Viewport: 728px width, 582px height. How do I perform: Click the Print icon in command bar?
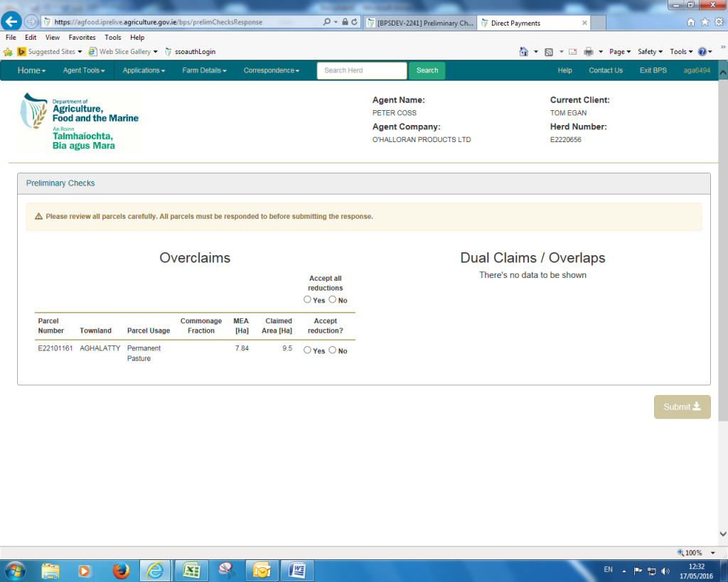pos(588,51)
